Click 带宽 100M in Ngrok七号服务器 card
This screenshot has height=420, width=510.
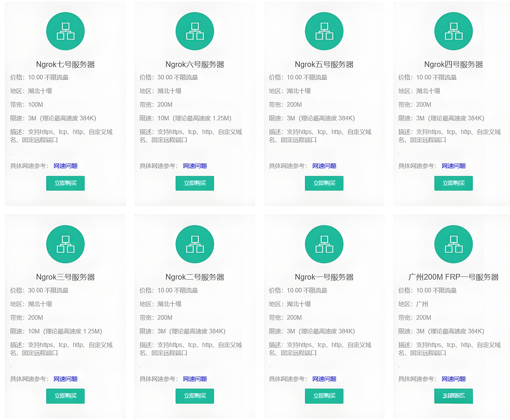click(27, 105)
